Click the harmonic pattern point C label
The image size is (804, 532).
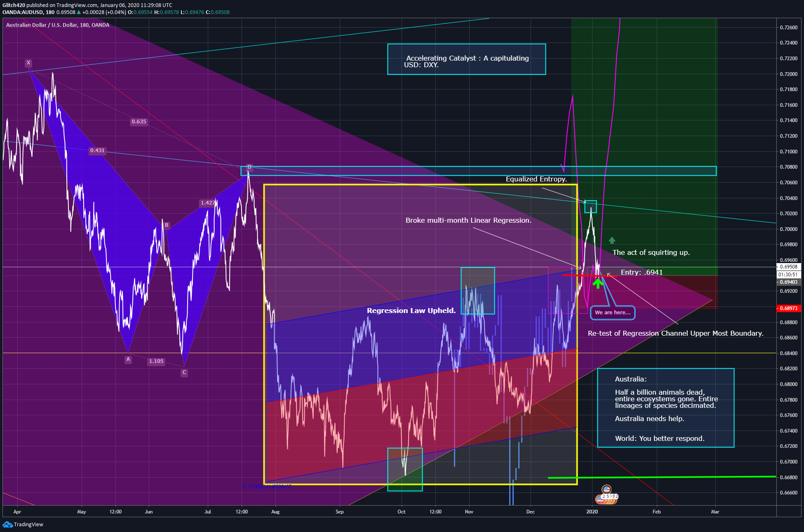tap(184, 372)
